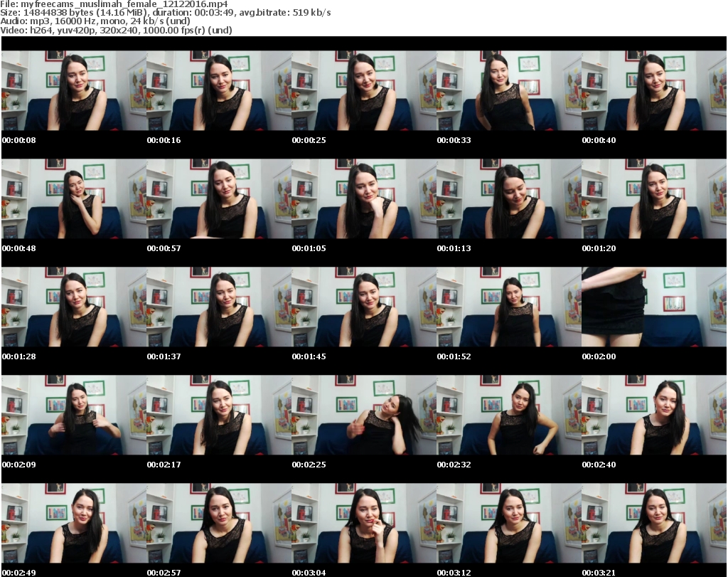This screenshot has height=577, width=728.
Task: Pick the frame at 00:02:17
Action: point(219,415)
